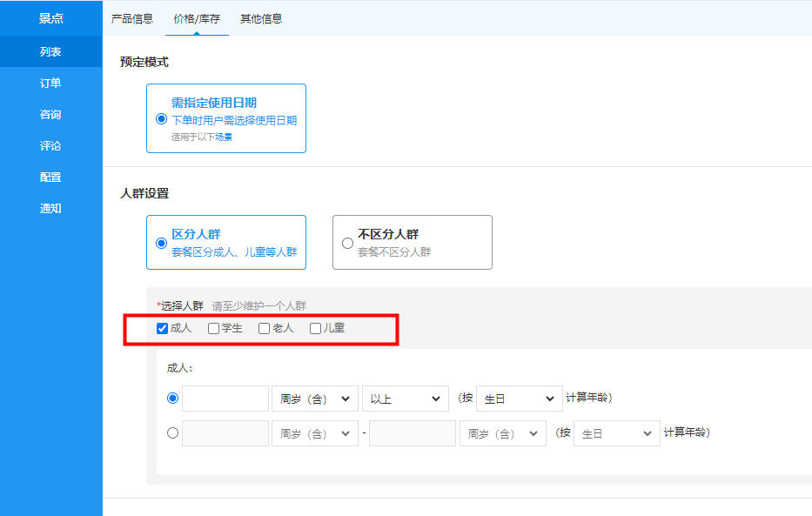This screenshot has width=812, height=516.
Task: Open the first row's 周岁（含）dropdown
Action: point(314,399)
